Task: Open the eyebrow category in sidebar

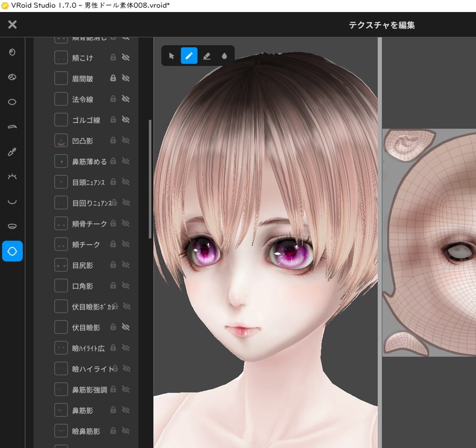Action: point(12,127)
